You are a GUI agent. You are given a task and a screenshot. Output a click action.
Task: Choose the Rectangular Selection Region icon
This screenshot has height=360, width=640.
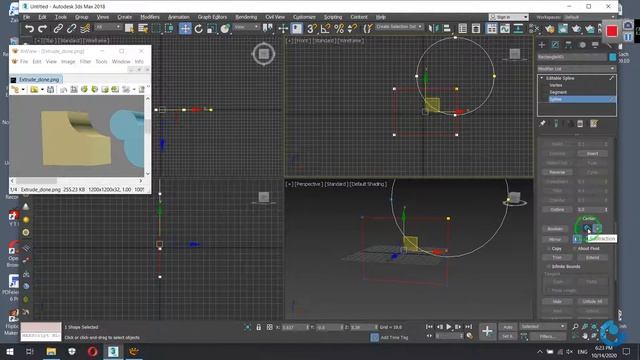pos(156,28)
